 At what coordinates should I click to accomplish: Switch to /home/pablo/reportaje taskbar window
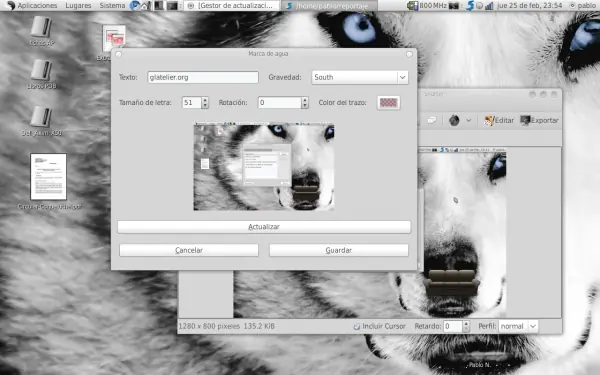(329, 6)
